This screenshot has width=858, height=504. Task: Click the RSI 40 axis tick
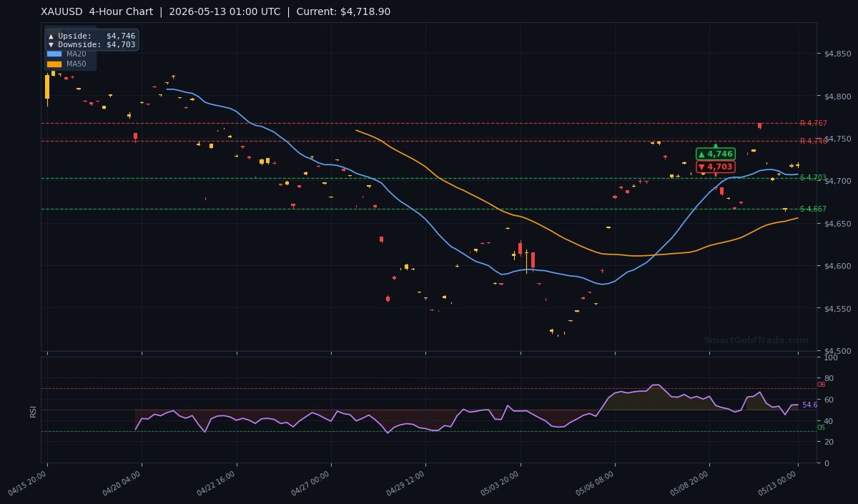[829, 420]
